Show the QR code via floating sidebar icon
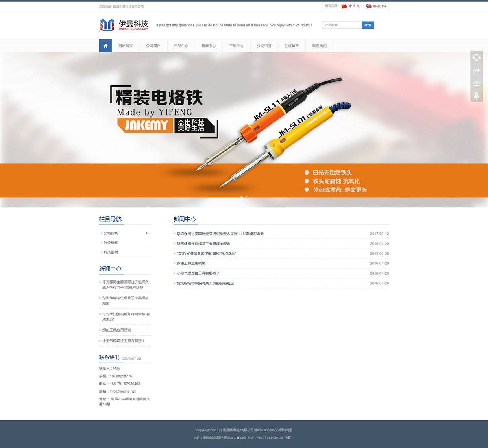 (476, 84)
